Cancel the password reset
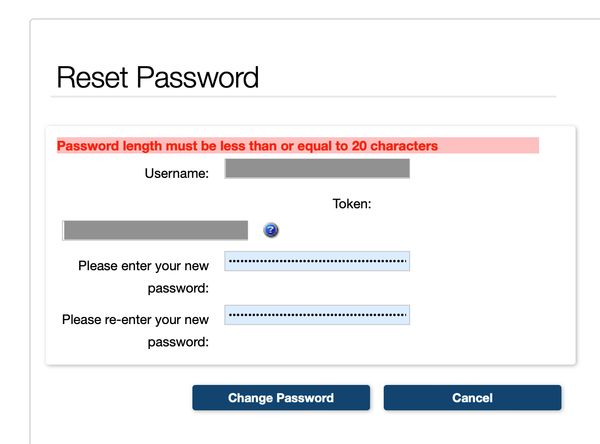This screenshot has height=444, width=600. pos(472,398)
